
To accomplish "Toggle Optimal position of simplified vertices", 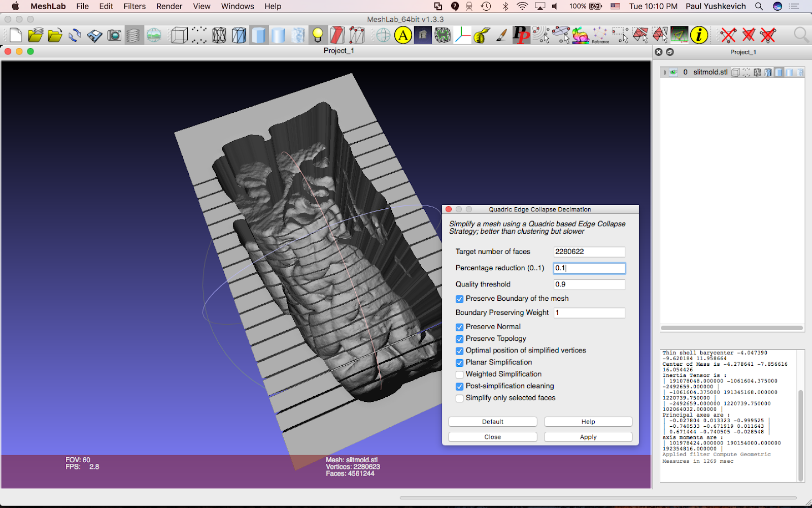I will coord(459,351).
